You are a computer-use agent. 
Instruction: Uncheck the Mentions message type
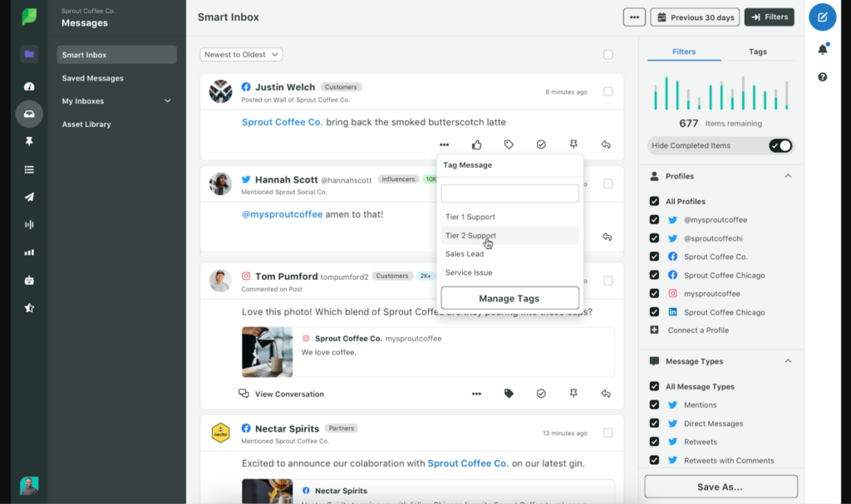pos(654,404)
